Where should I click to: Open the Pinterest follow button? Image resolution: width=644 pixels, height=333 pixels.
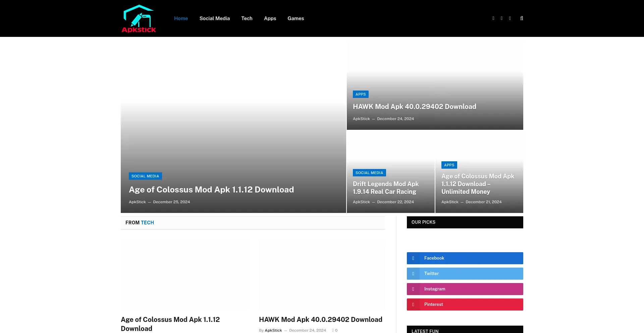point(465,304)
